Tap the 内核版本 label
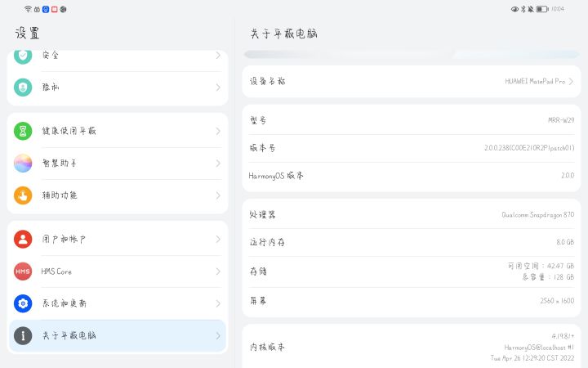 point(267,347)
